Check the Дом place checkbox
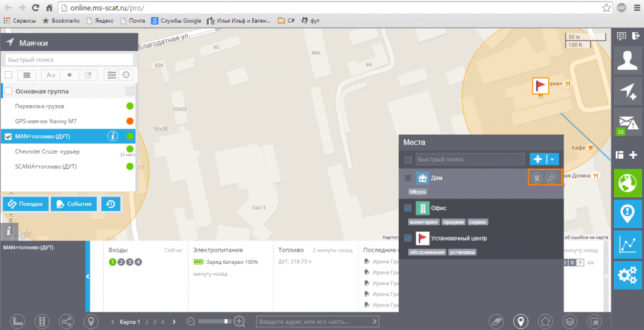Viewport: 644px width, 330px height. tap(408, 178)
